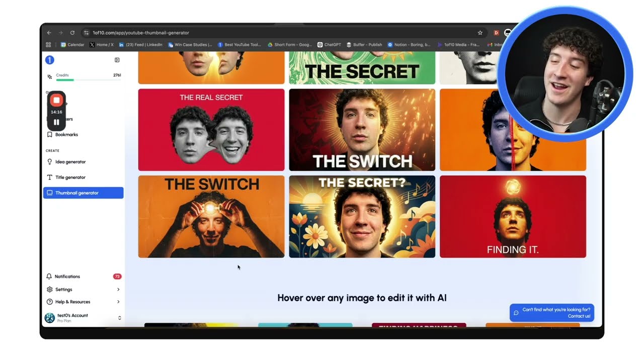The height and width of the screenshot is (362, 644).
Task: Open the ChatGPT bookmark
Action: pos(330,45)
